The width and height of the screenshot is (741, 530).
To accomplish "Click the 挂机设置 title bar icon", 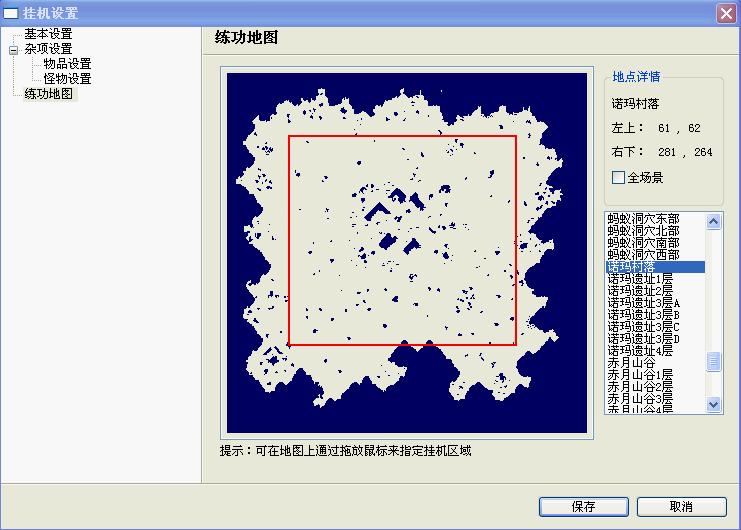I will (10, 13).
